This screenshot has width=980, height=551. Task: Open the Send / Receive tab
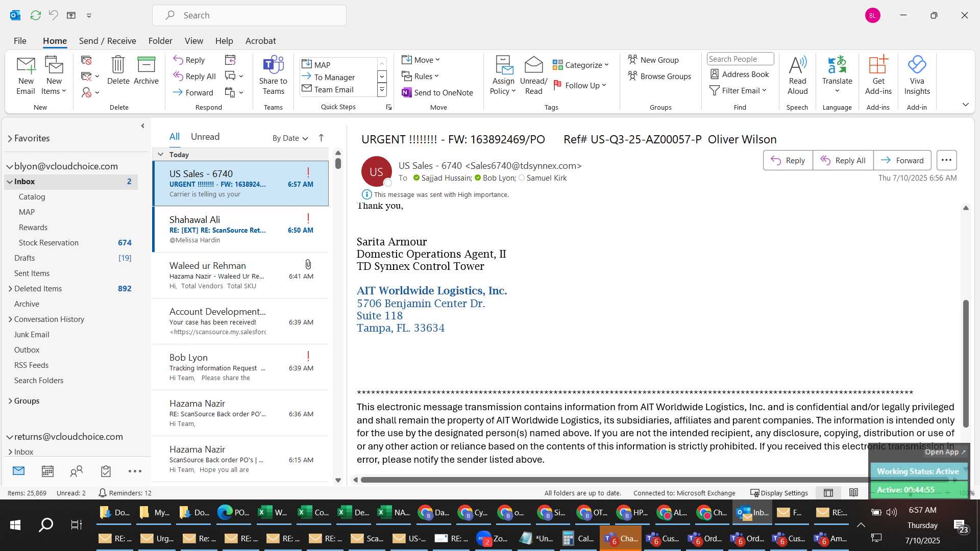107,41
